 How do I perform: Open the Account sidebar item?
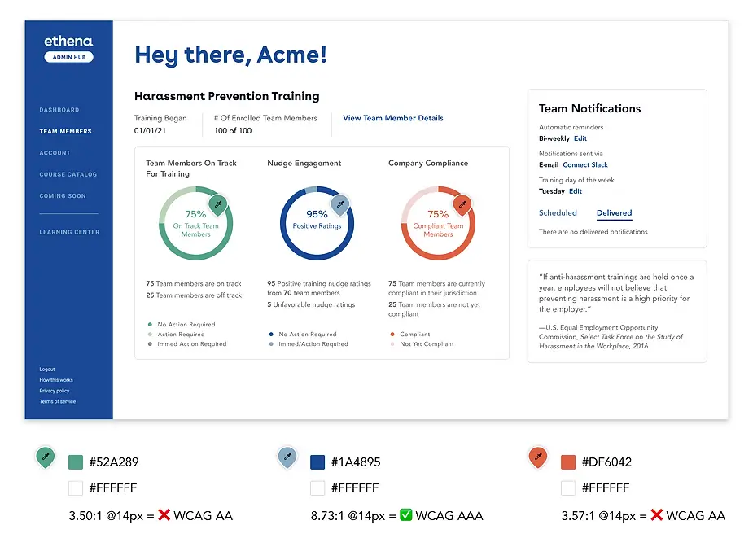click(x=55, y=153)
